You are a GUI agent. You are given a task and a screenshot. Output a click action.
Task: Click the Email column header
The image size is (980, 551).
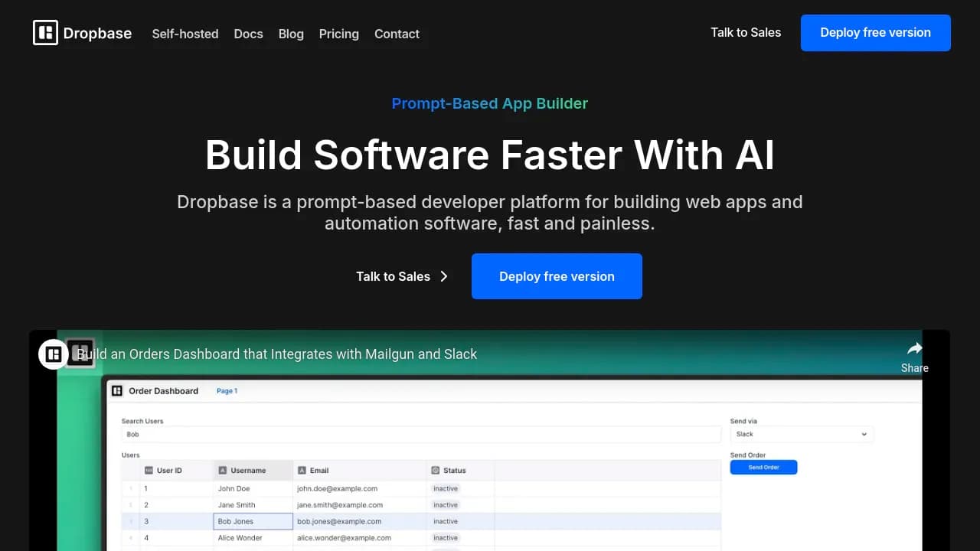pos(360,470)
